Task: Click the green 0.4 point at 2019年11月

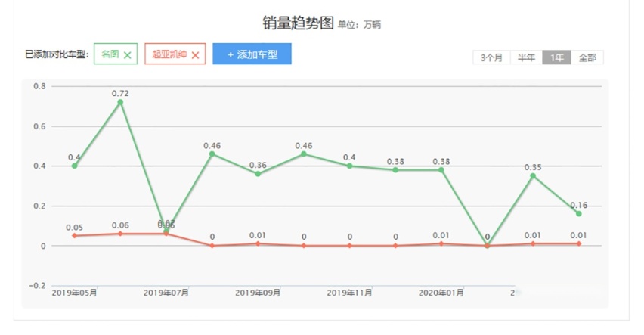Action: (349, 166)
